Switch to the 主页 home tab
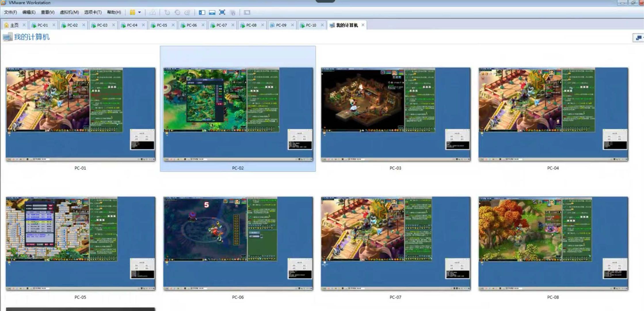 14,25
